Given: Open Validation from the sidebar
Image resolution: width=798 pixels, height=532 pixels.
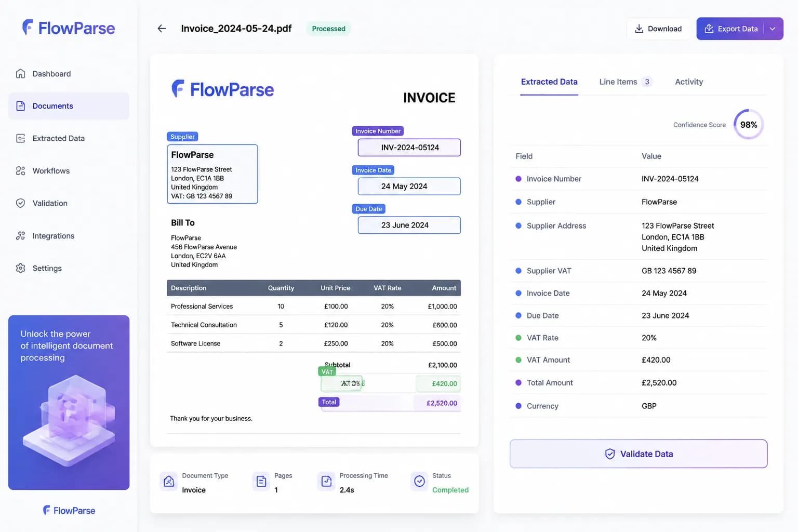Looking at the screenshot, I should [69, 203].
